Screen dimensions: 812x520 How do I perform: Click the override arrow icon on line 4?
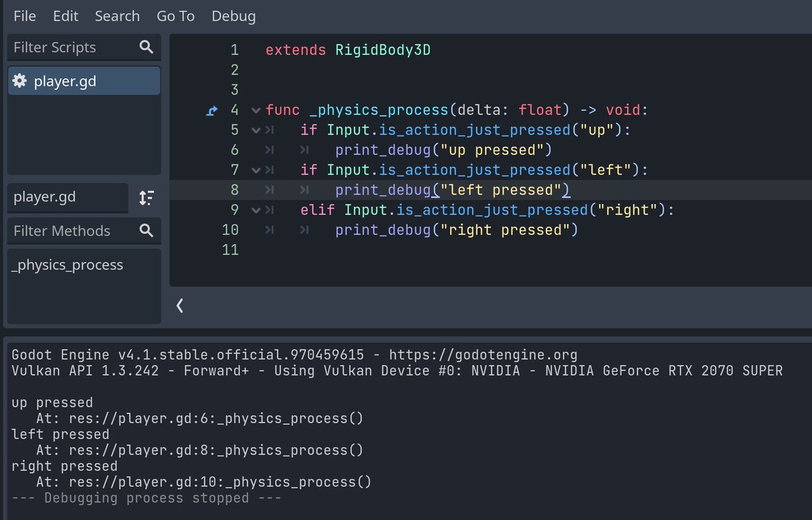pyautogui.click(x=212, y=110)
